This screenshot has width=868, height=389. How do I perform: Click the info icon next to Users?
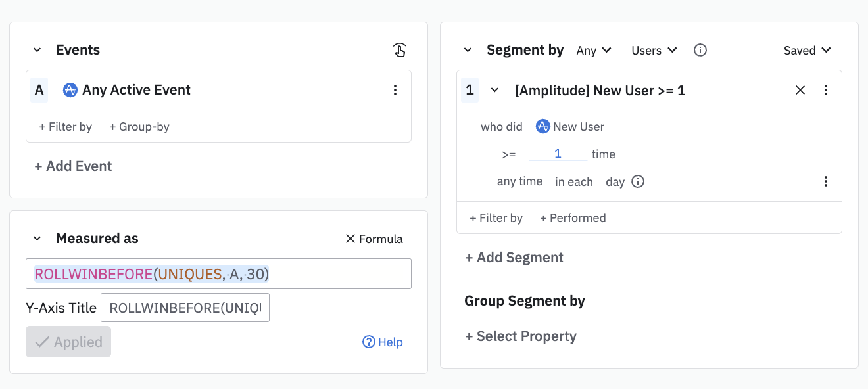pyautogui.click(x=700, y=50)
